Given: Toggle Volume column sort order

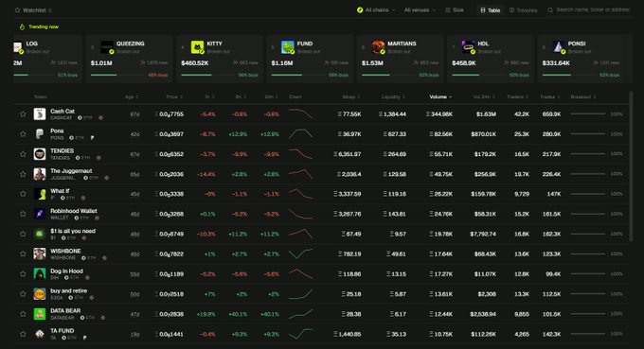Looking at the screenshot, I should coord(440,96).
